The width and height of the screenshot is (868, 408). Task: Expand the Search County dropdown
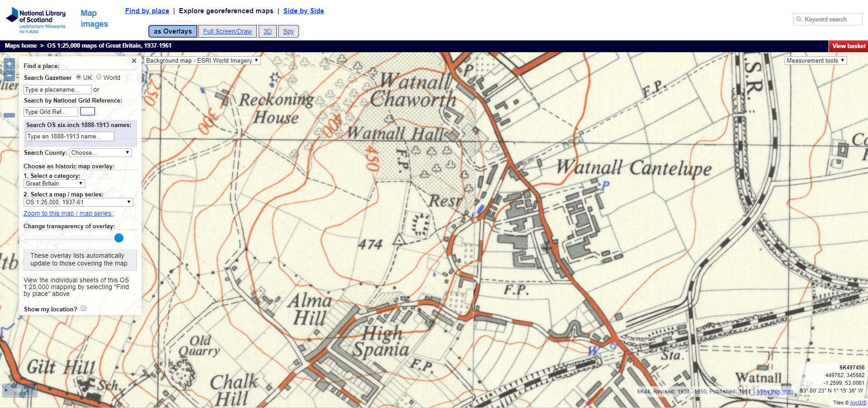tap(100, 152)
